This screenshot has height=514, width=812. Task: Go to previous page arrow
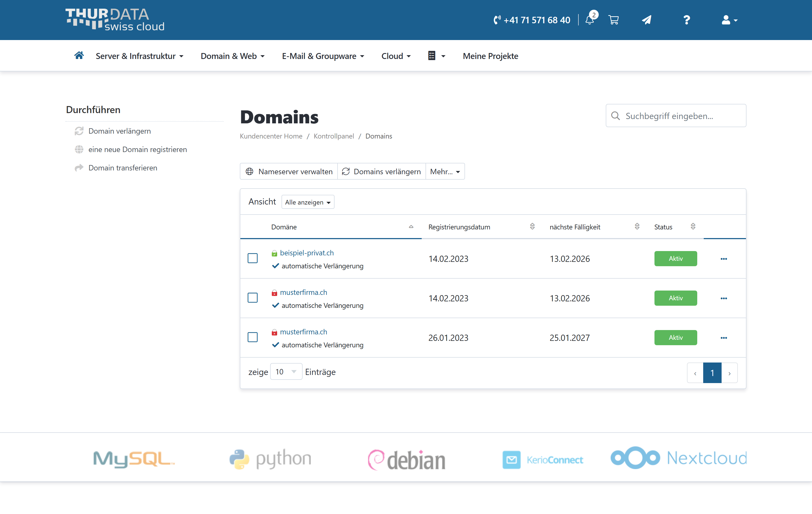click(695, 373)
